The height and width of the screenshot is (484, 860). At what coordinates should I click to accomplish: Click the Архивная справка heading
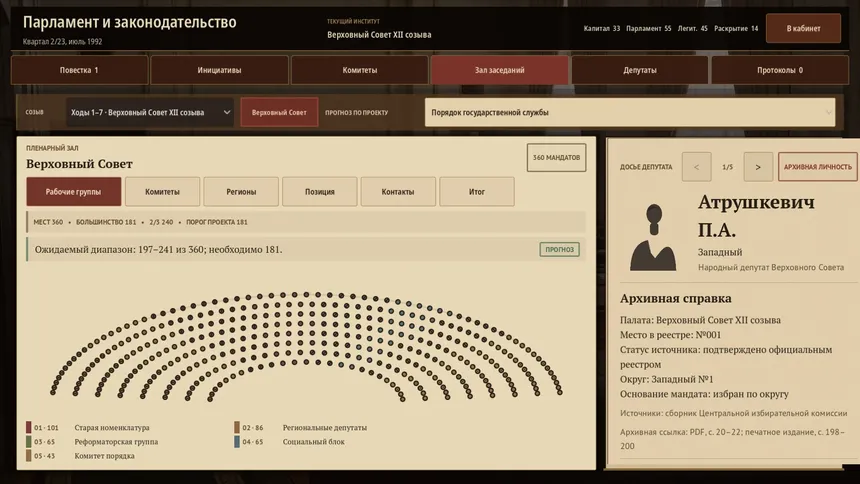[676, 299]
